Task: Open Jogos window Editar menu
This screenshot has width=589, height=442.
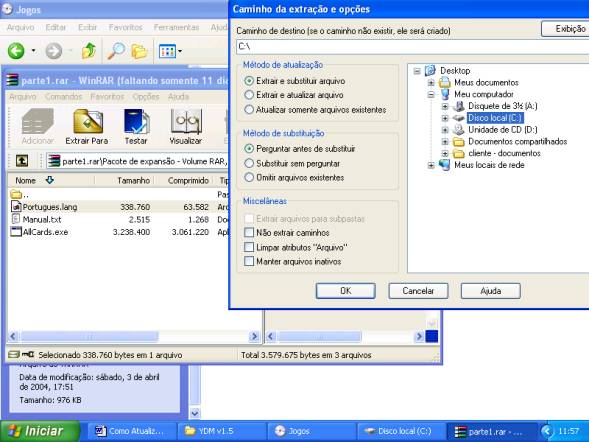Action: 56,27
